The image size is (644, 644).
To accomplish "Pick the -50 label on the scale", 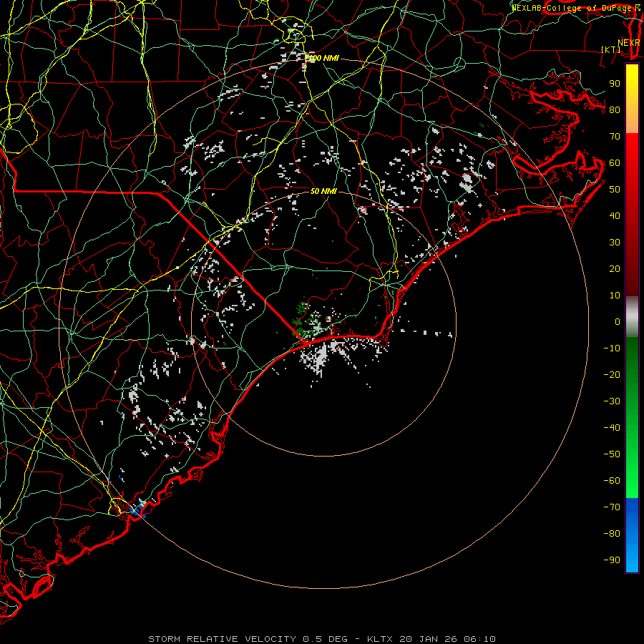I will pyautogui.click(x=612, y=454).
